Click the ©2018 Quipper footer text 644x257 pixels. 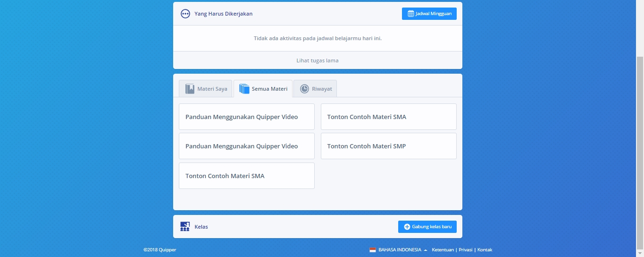160,250
